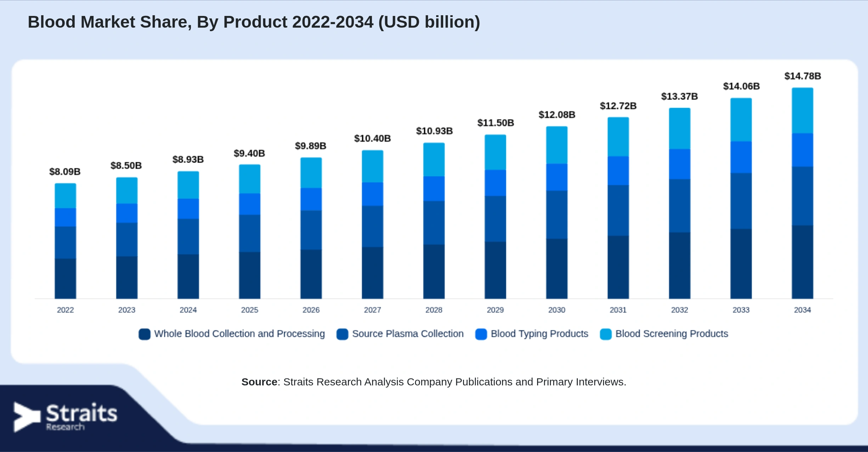Toggle the Whole Blood Collection and Processing legend label
This screenshot has width=868, height=452.
coord(239,334)
